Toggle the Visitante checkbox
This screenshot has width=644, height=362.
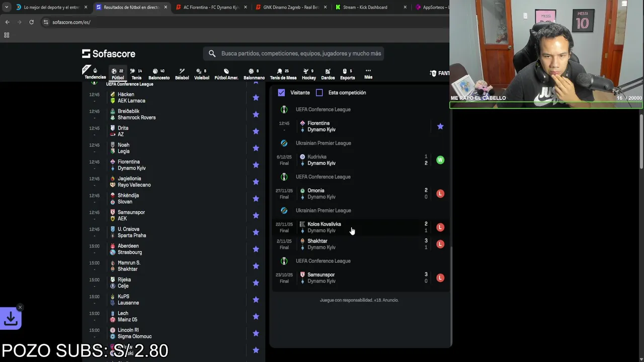click(x=281, y=93)
